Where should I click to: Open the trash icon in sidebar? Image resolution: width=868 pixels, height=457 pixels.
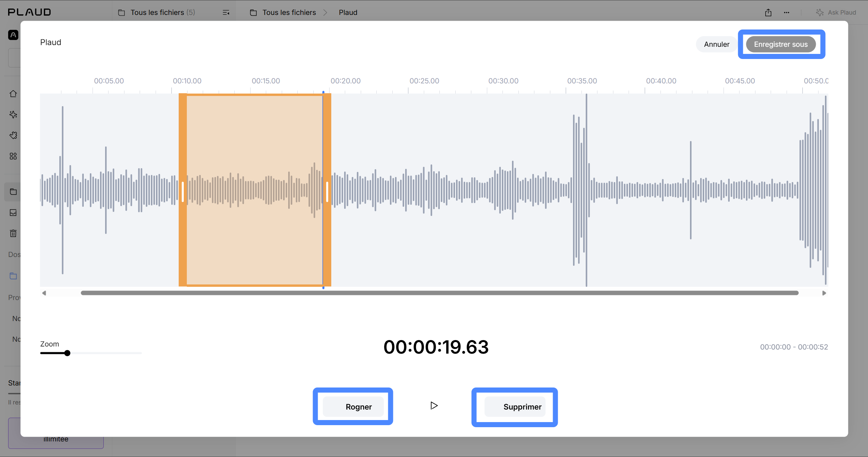tap(13, 233)
